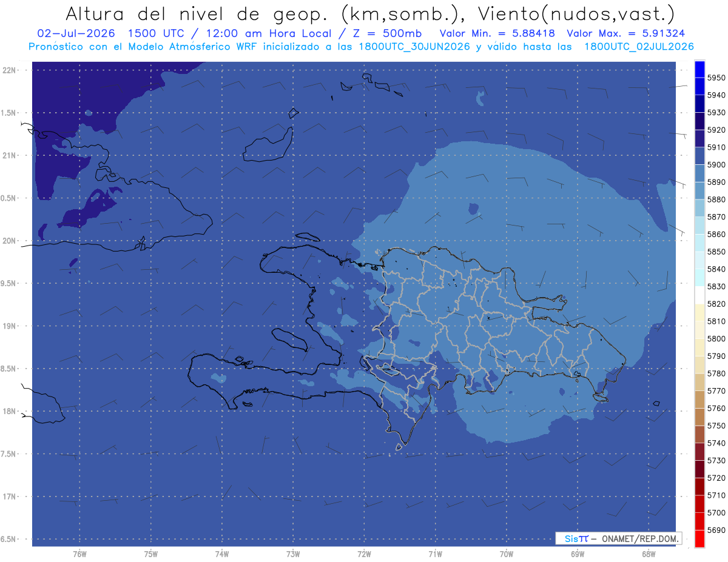Click the date '02-Jul-2026' in the header
728x562 pixels.
click(x=76, y=33)
